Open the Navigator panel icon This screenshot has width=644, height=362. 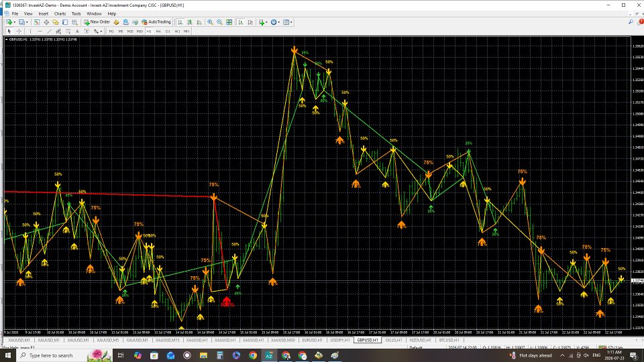pos(56,22)
